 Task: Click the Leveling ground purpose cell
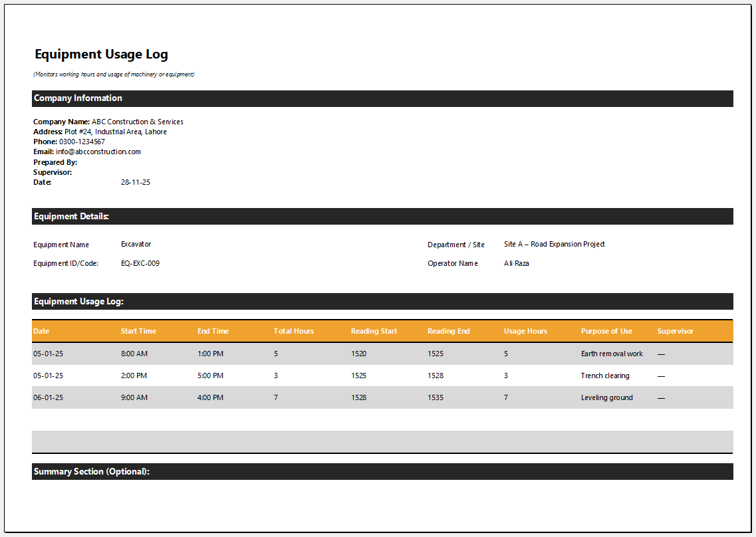pos(606,397)
